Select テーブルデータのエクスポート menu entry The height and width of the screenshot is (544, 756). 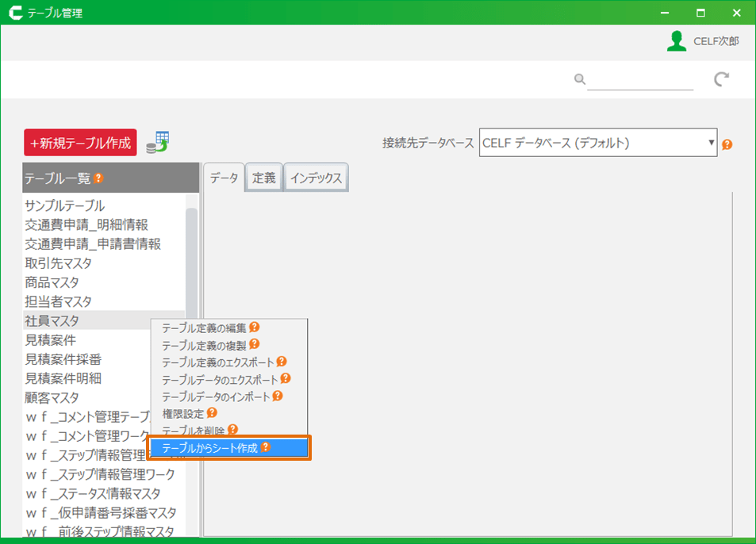point(220,379)
